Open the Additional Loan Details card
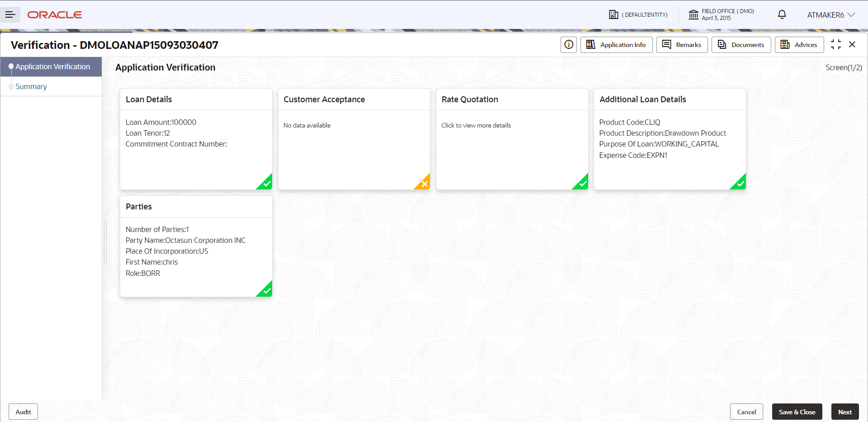 click(670, 139)
